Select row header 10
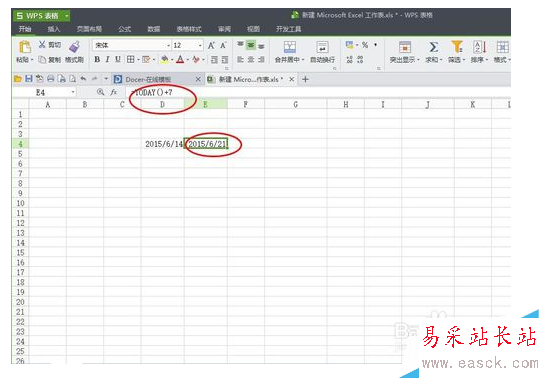This screenshot has width=539, height=378. 20,203
